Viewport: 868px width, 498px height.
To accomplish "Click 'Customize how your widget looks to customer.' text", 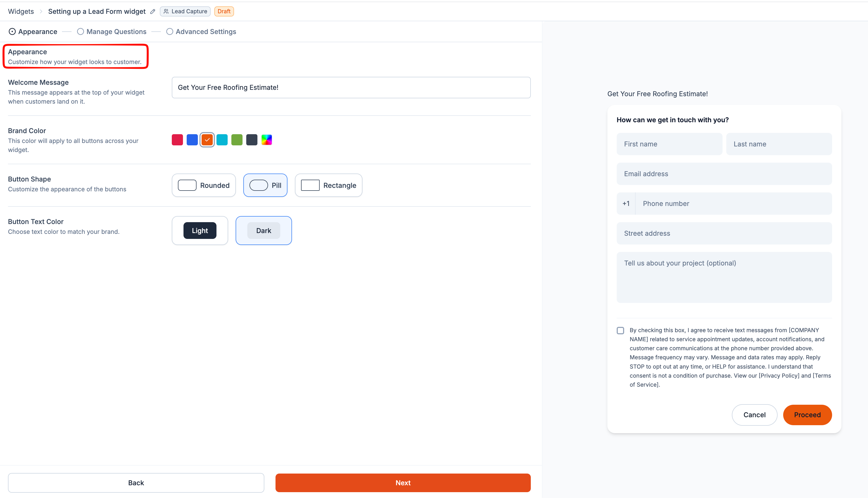I will [75, 62].
